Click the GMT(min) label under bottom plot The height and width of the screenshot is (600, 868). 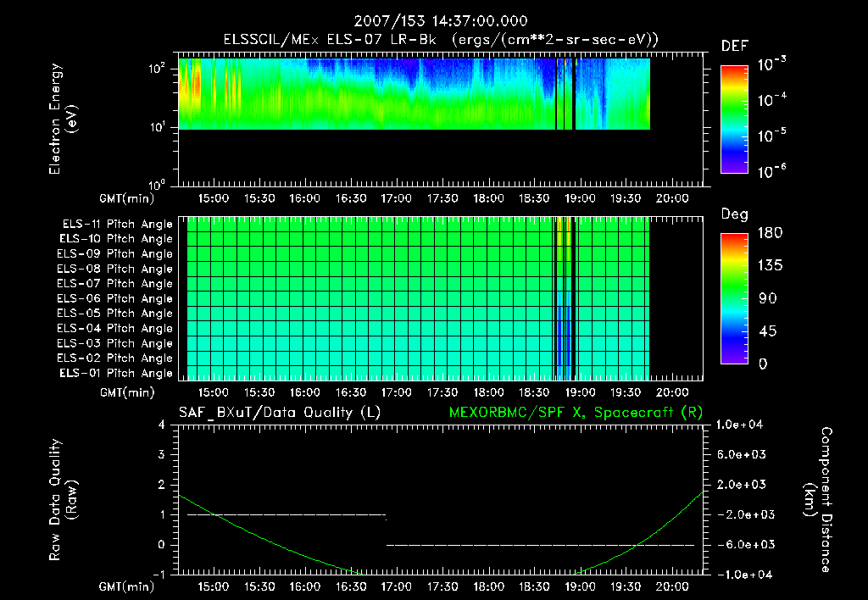point(127,586)
